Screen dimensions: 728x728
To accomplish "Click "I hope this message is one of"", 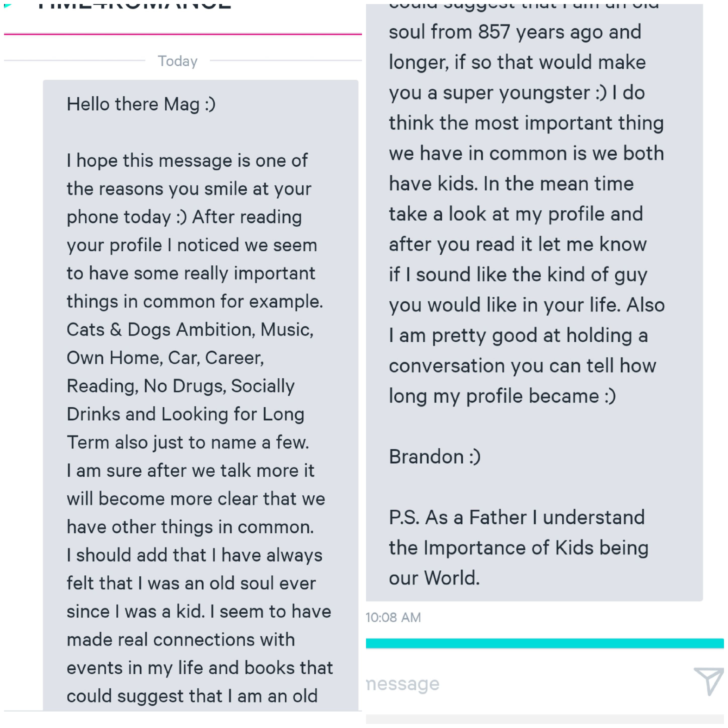I will click(x=187, y=161).
